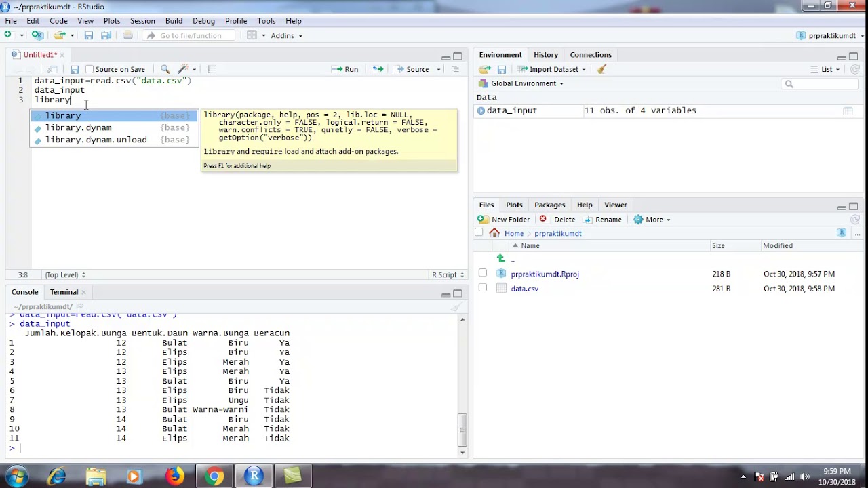Click the Home icon in Files path
This screenshot has height=488, width=868.
pos(494,233)
